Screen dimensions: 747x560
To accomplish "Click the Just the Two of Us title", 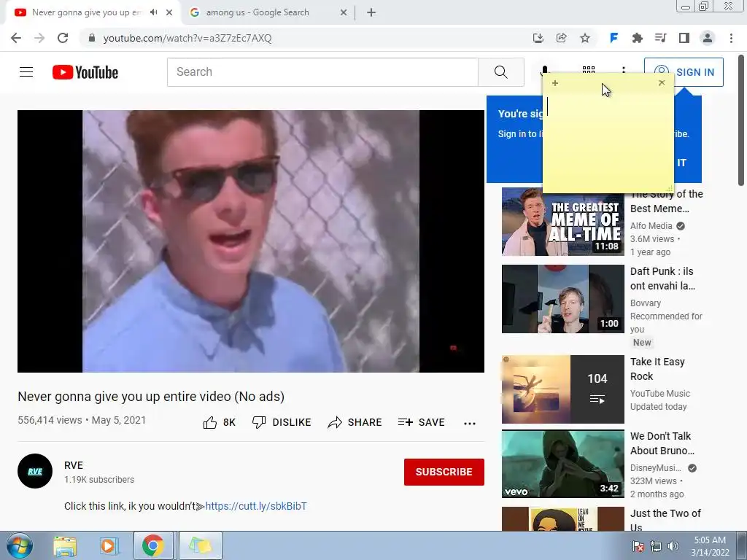I will (x=665, y=520).
